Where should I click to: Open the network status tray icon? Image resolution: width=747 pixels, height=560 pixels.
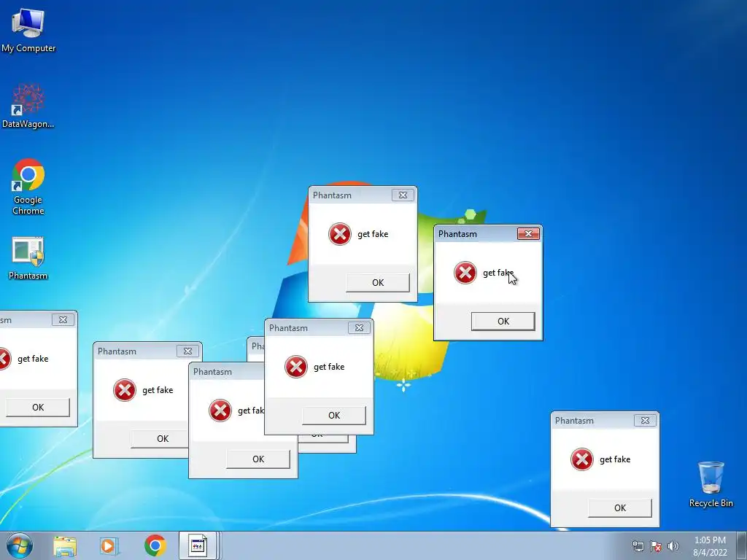click(638, 546)
